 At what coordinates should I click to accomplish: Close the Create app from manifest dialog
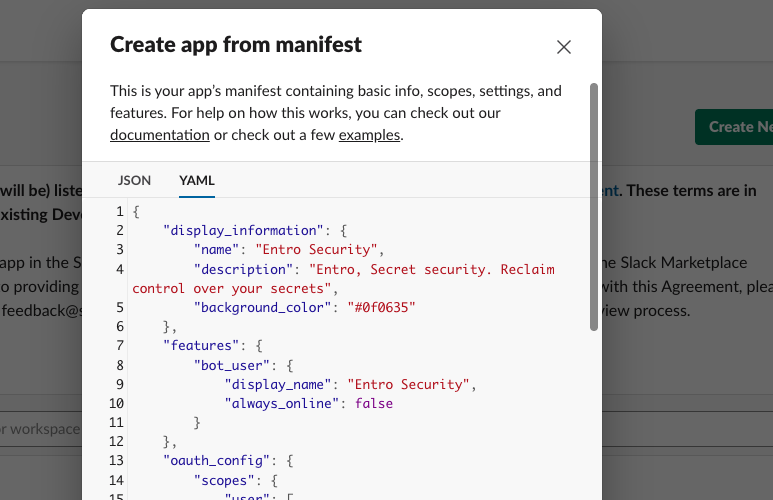tap(563, 47)
